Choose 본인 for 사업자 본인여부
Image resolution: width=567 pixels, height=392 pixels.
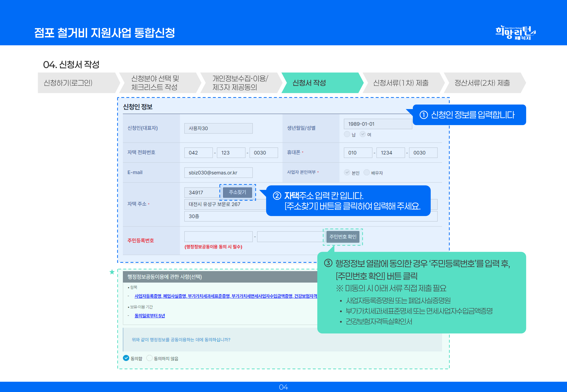point(347,172)
